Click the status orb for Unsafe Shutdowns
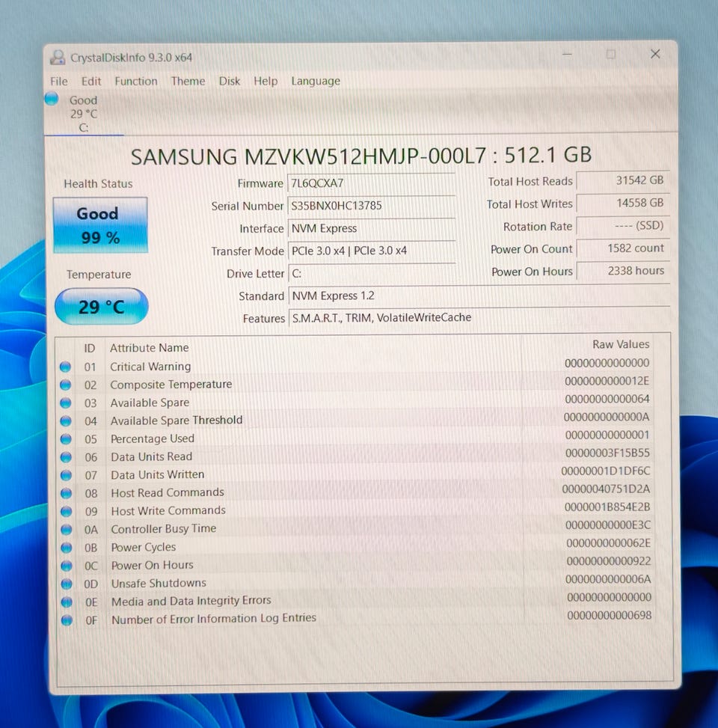The width and height of the screenshot is (718, 728). coord(67,584)
